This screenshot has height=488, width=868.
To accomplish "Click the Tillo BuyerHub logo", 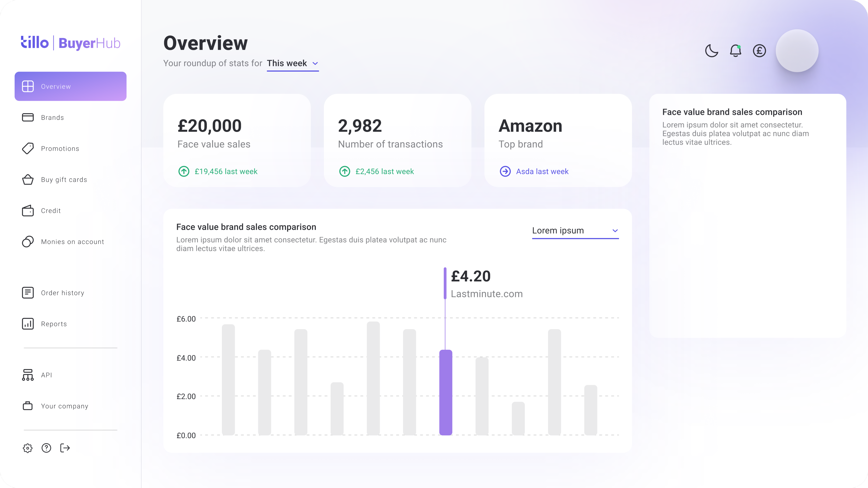I will [x=70, y=43].
